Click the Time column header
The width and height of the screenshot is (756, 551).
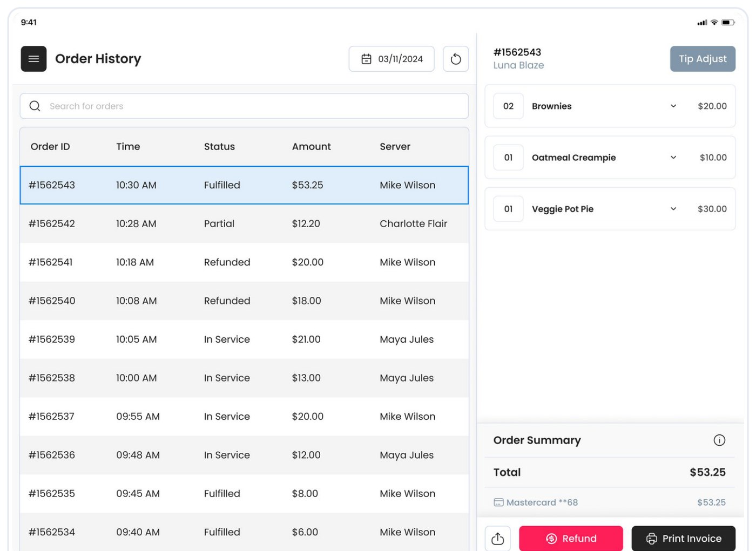[128, 146]
